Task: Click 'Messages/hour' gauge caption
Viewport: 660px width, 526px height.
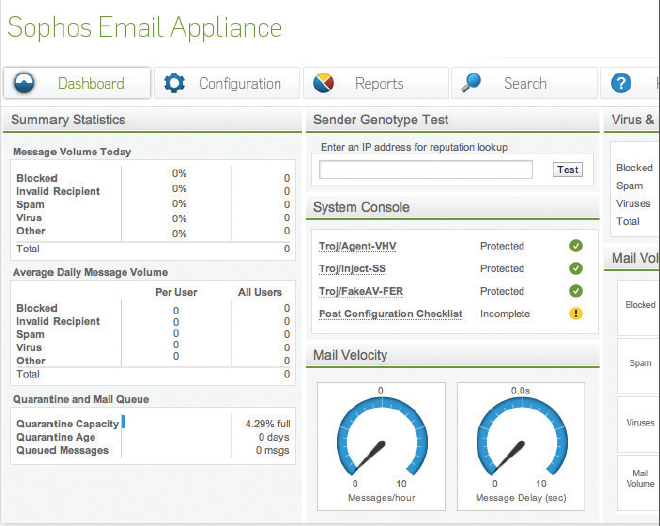Action: tap(381, 498)
